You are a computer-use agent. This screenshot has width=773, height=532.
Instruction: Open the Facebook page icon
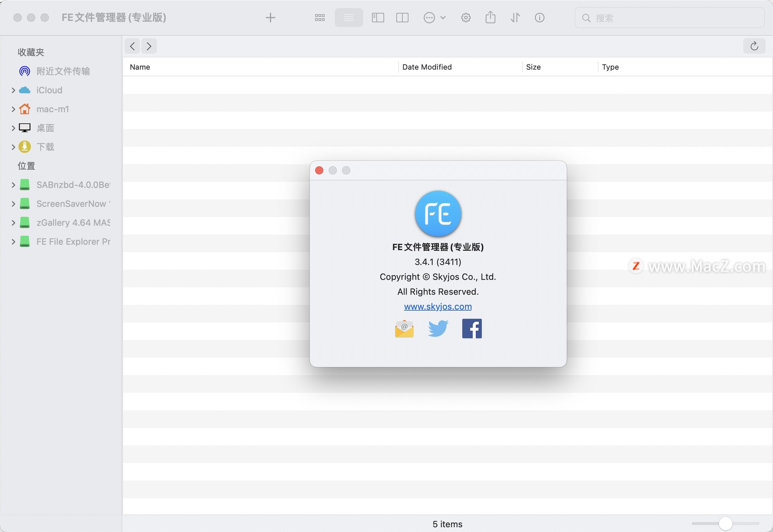click(x=471, y=329)
